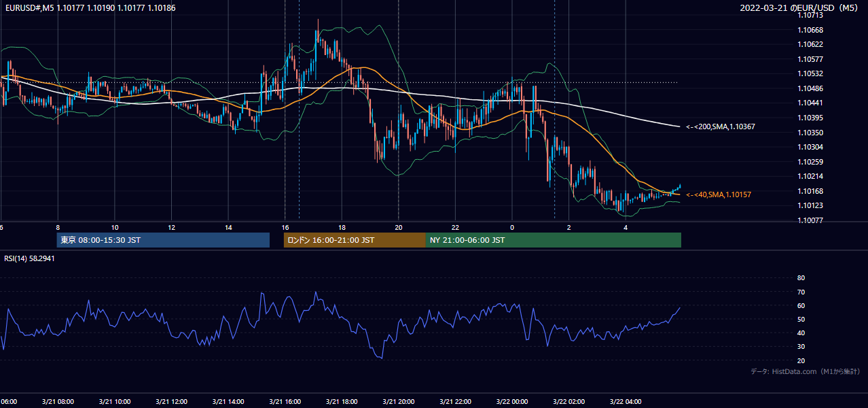
Task: Click price level 1.10214 on the axis
Action: (810, 176)
